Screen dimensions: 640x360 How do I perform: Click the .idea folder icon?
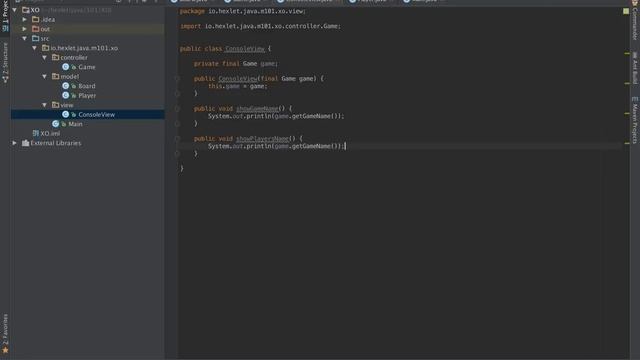point(36,19)
